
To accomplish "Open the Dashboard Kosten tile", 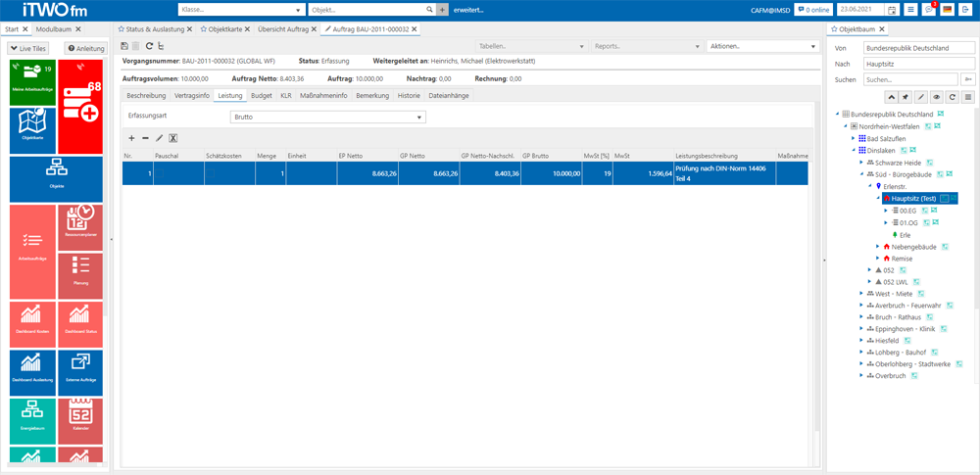I will tap(32, 324).
